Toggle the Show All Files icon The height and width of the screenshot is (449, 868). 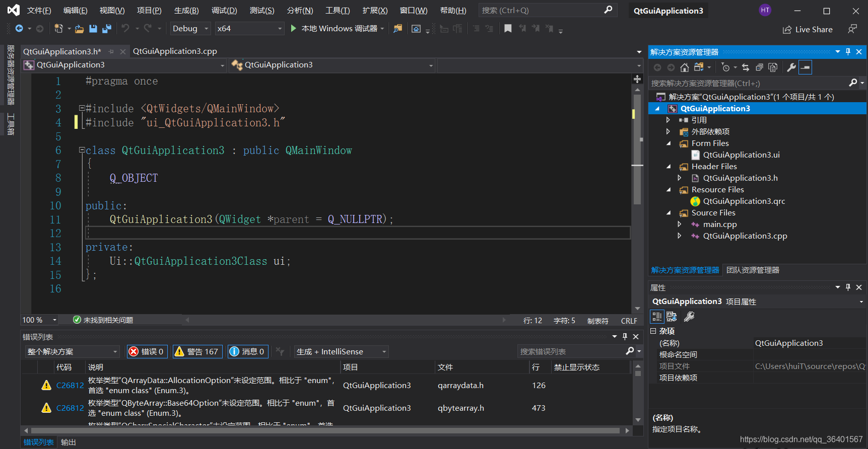[x=773, y=67]
